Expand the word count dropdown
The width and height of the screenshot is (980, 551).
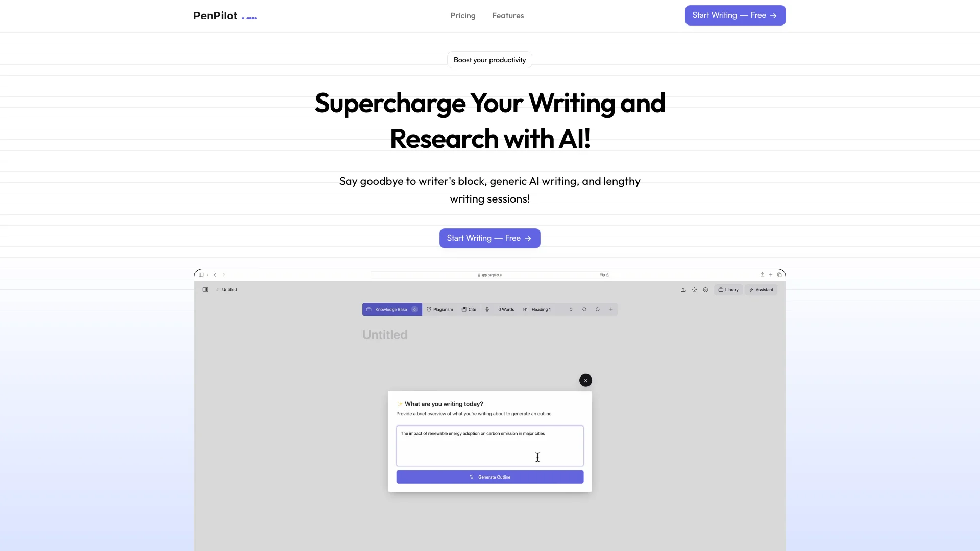pyautogui.click(x=506, y=309)
